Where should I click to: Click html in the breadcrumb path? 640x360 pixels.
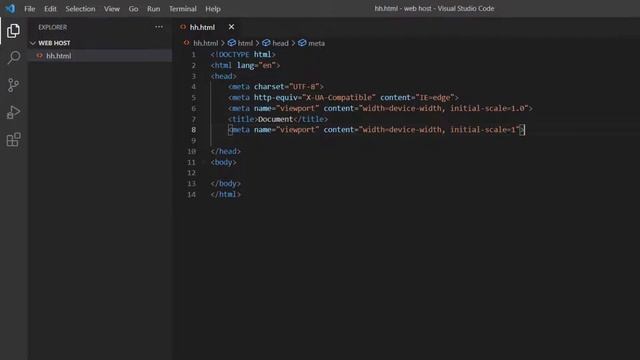pos(245,43)
